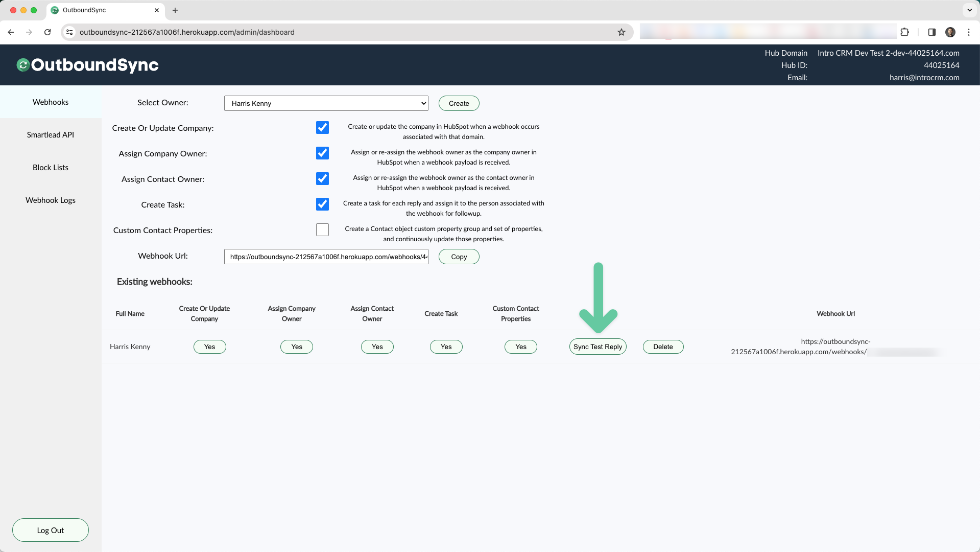Viewport: 980px width, 552px height.
Task: Toggle Create Task Yes button in table
Action: [446, 347]
